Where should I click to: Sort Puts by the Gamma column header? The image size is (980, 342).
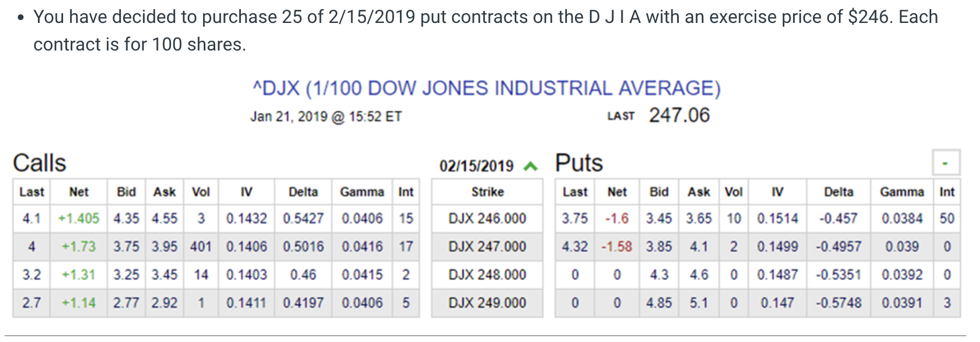coord(901,192)
